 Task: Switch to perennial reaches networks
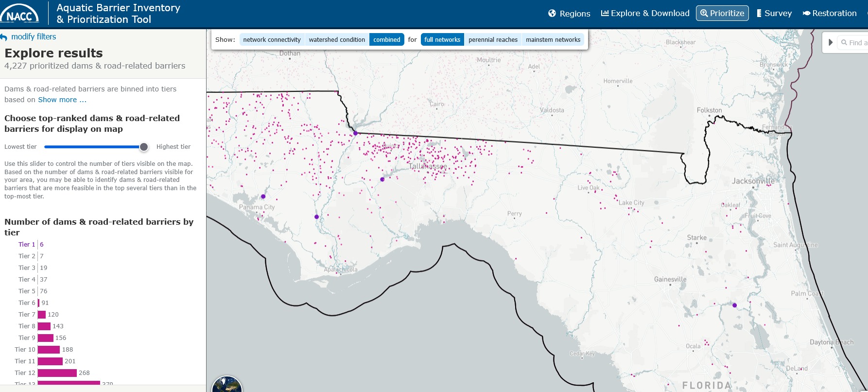click(493, 40)
